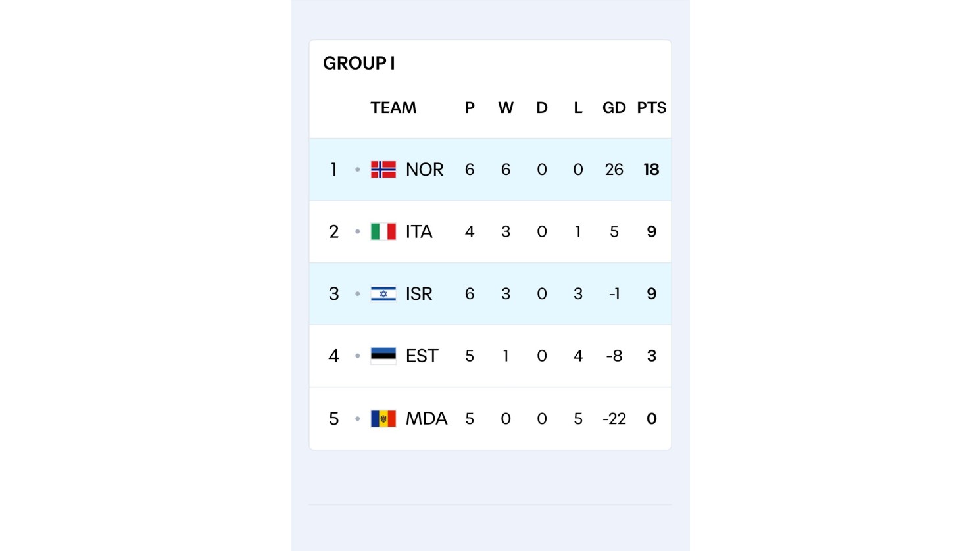This screenshot has height=551, width=980.
Task: Click the PTS column header
Action: click(x=651, y=108)
